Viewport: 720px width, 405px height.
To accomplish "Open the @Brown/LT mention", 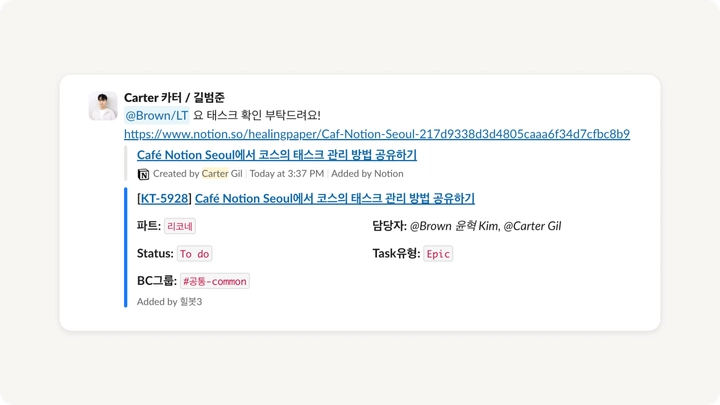I will click(157, 115).
